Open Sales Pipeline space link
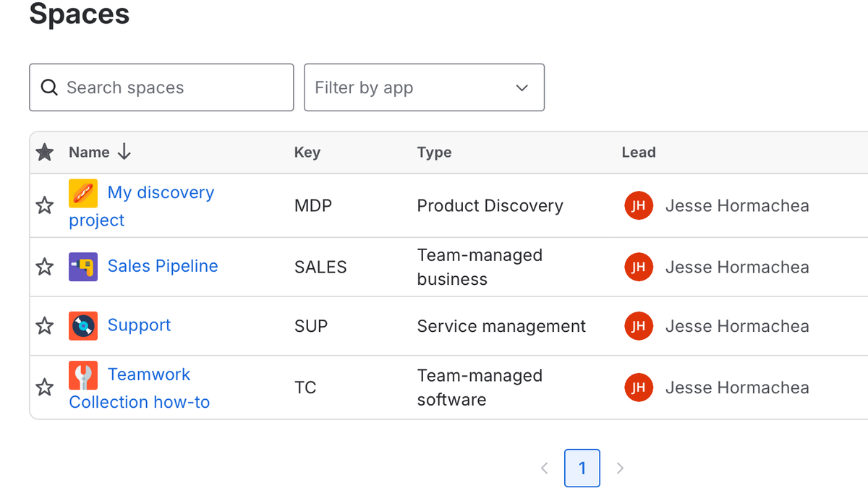Screen dimensions: 868x488 (x=163, y=266)
